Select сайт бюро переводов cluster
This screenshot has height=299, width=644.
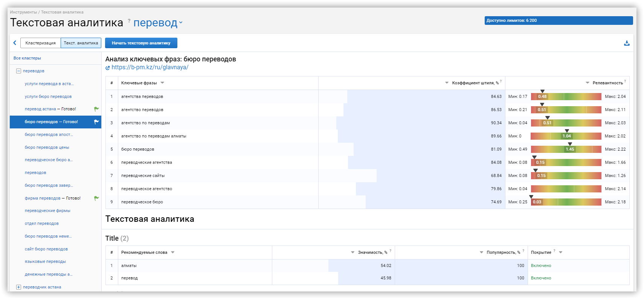pos(46,249)
